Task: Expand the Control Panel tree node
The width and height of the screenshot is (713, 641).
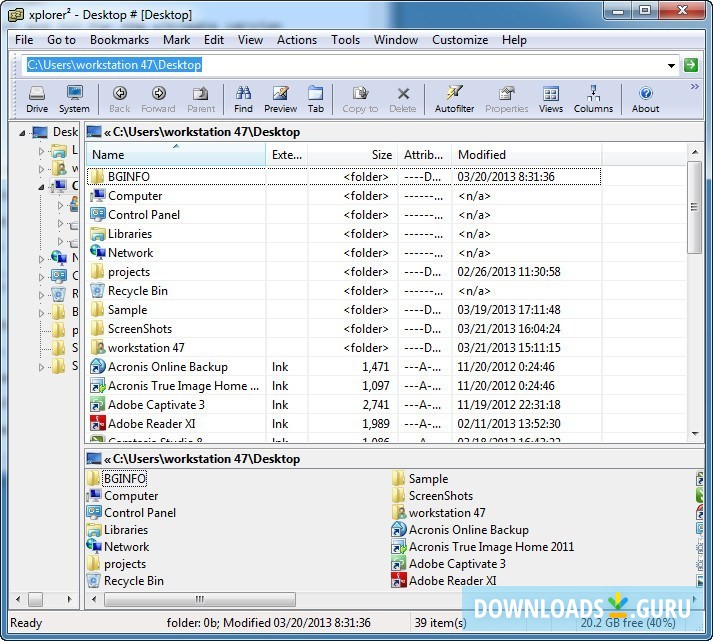Action: [x=41, y=277]
